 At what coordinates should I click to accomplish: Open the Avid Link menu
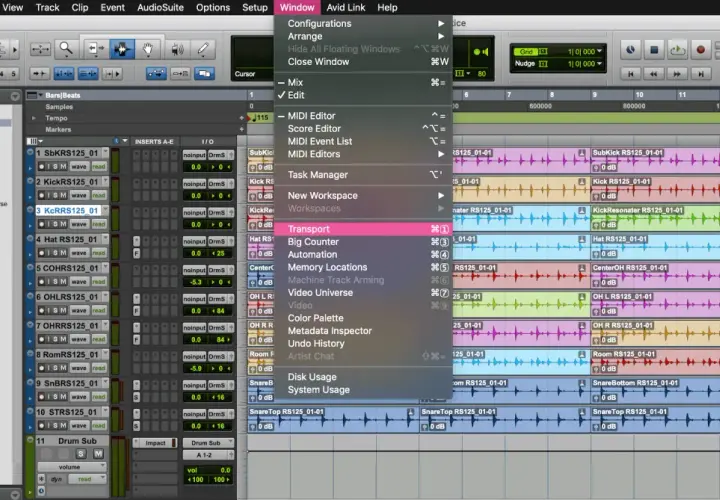pyautogui.click(x=346, y=7)
